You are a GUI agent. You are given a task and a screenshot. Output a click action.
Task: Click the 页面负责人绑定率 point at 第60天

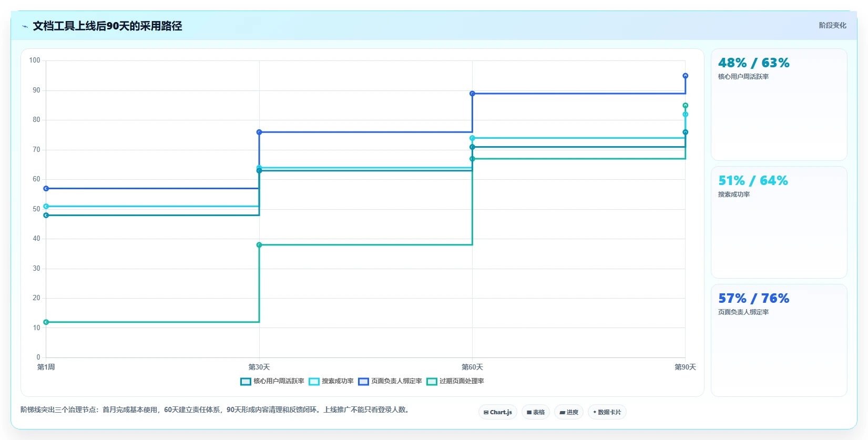(x=472, y=94)
